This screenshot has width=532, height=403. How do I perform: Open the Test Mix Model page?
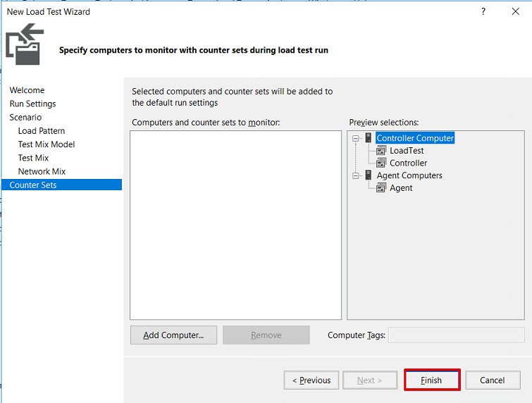coord(47,144)
